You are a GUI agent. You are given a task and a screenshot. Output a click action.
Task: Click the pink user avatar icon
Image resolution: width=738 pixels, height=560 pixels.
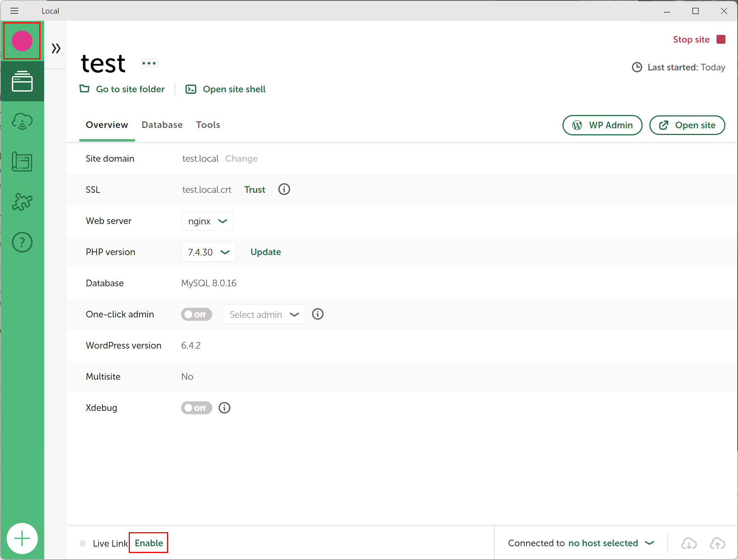[x=22, y=41]
